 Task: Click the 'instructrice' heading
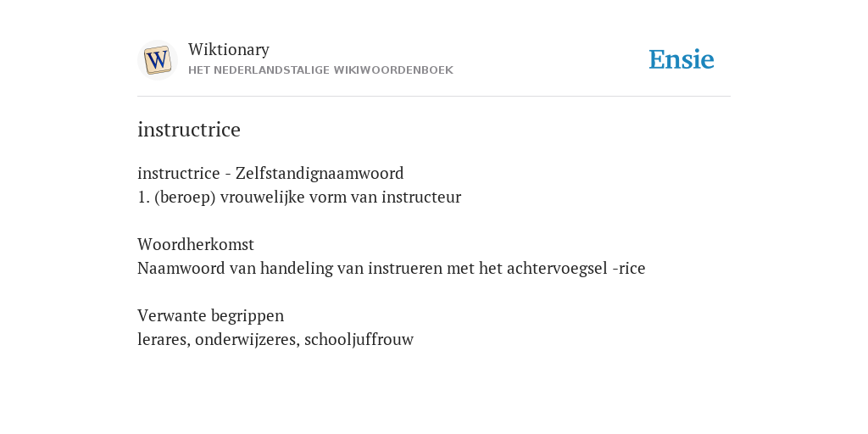[x=189, y=130]
